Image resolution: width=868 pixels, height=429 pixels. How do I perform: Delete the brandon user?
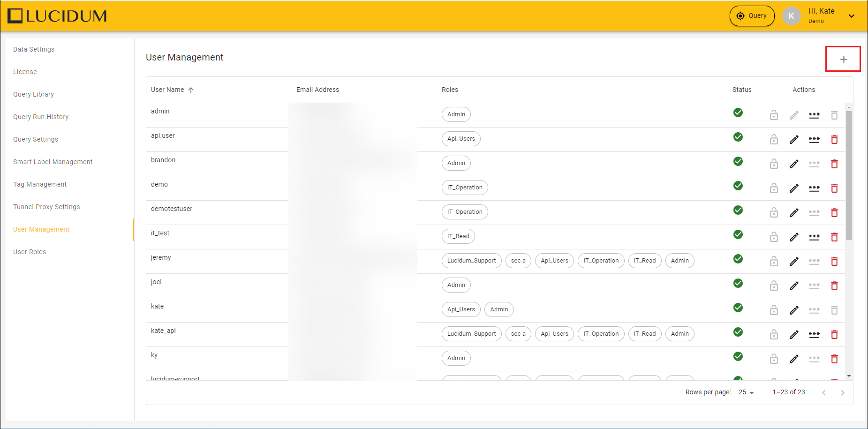[x=834, y=164]
